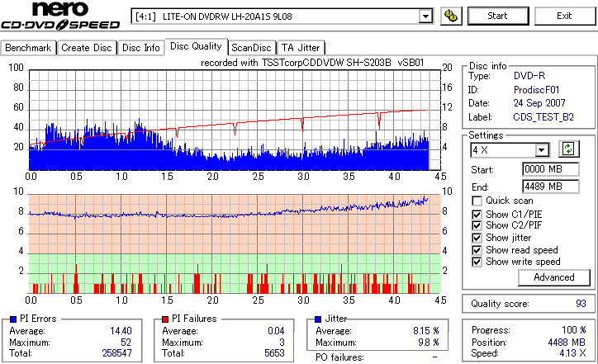Open the Create Disc tab
The height and width of the screenshot is (364, 598).
point(87,48)
